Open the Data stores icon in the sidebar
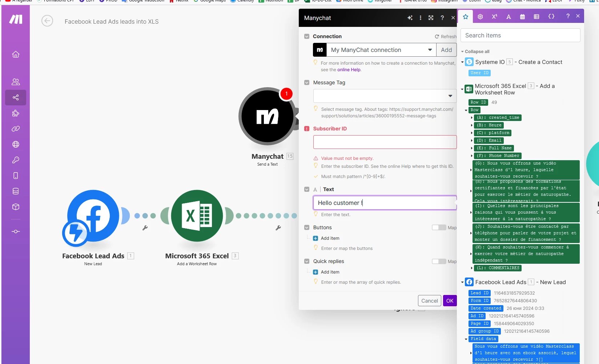 point(16,191)
